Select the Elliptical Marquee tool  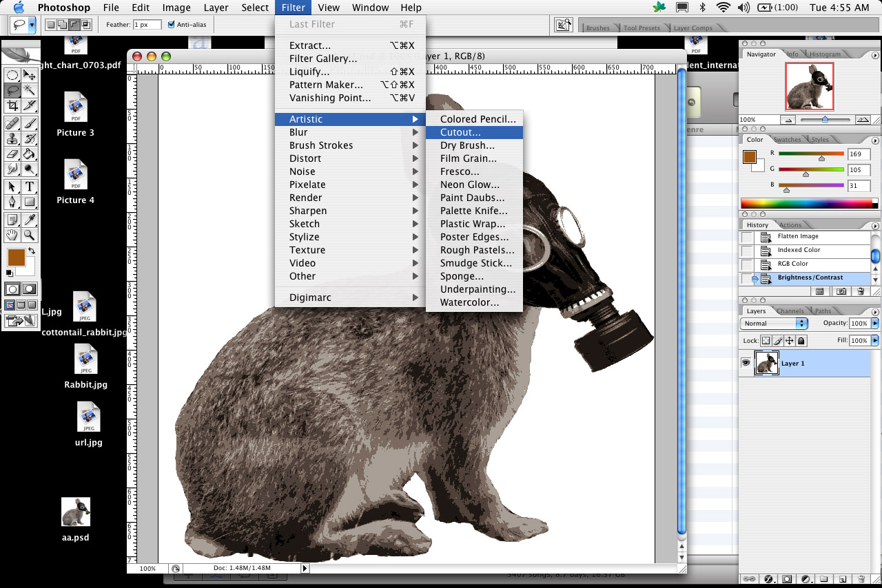click(x=12, y=75)
